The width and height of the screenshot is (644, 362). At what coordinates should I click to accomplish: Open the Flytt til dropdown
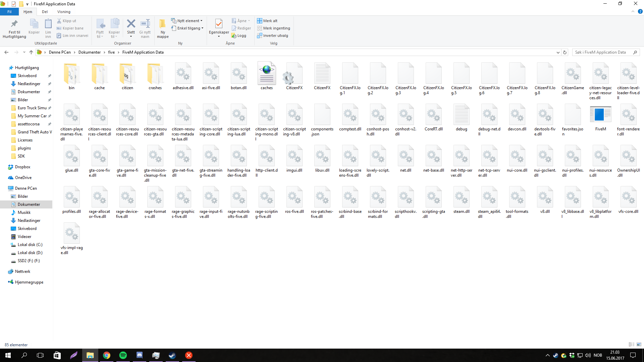click(x=100, y=28)
